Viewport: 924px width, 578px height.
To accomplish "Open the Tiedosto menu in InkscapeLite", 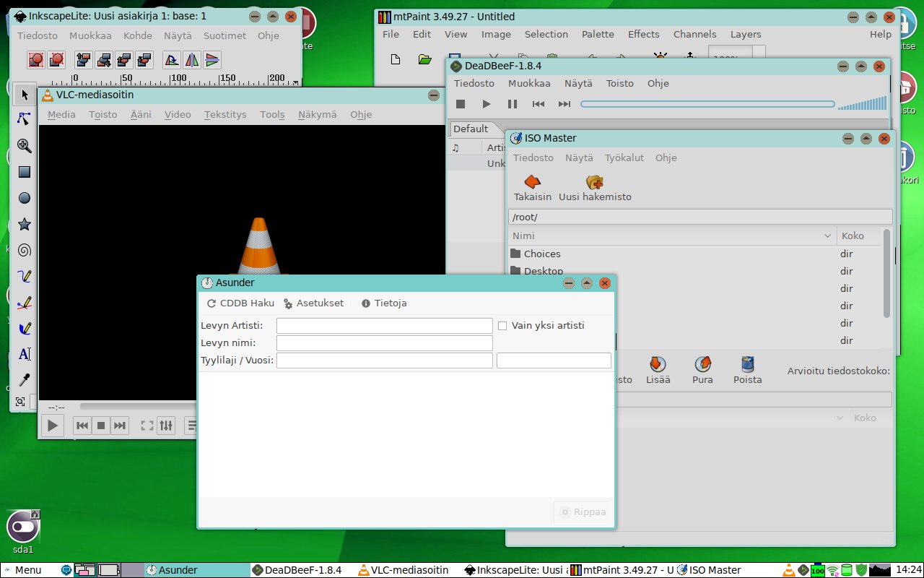I will tap(38, 35).
